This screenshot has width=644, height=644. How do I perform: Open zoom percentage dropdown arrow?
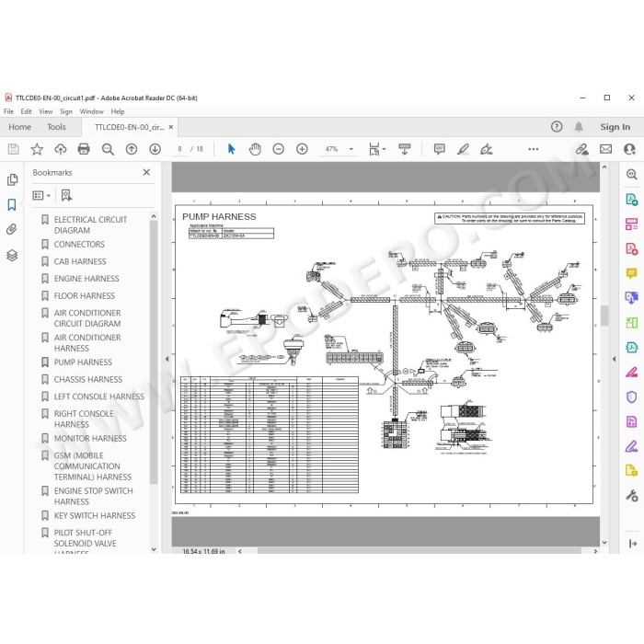pyautogui.click(x=351, y=149)
